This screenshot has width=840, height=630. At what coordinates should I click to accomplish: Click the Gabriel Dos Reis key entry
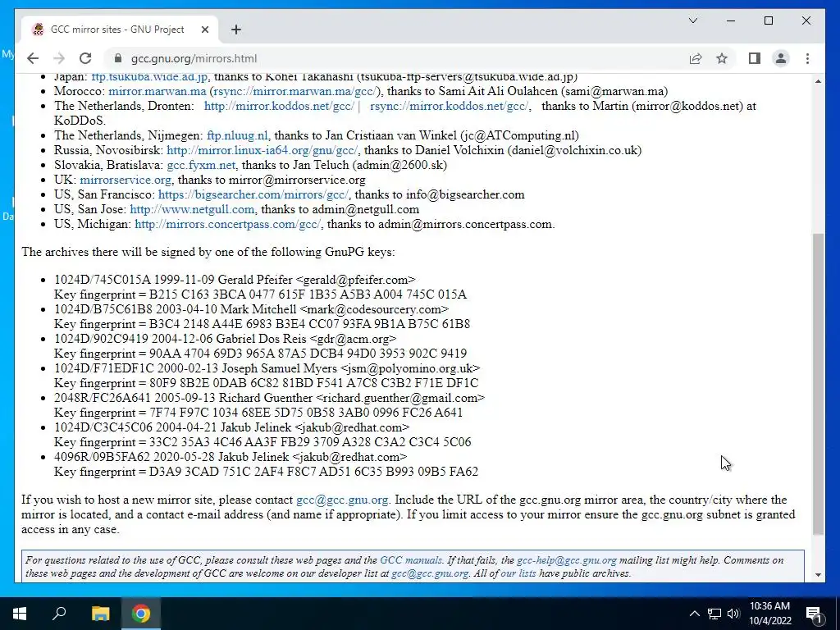pyautogui.click(x=225, y=339)
